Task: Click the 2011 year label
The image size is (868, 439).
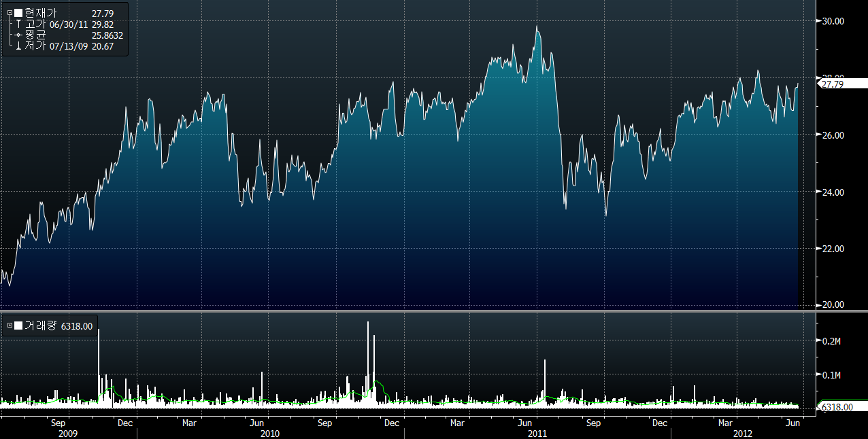Action: [537, 433]
